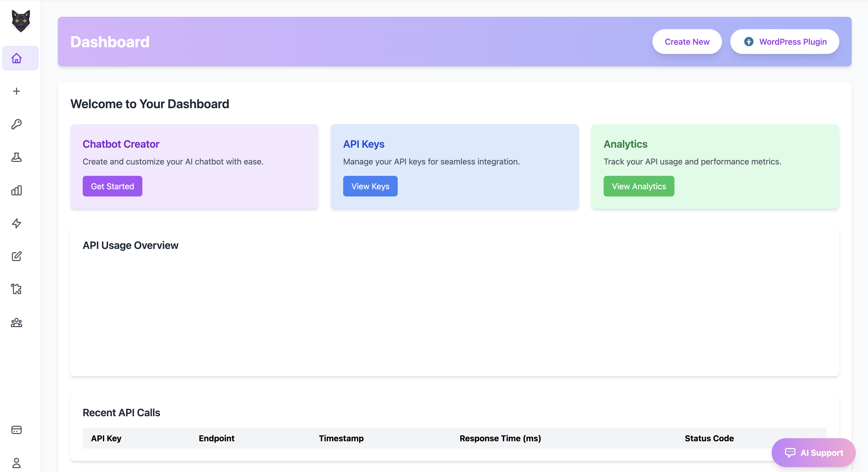This screenshot has width=868, height=472.
Task: Click the View Analytics button
Action: point(639,186)
